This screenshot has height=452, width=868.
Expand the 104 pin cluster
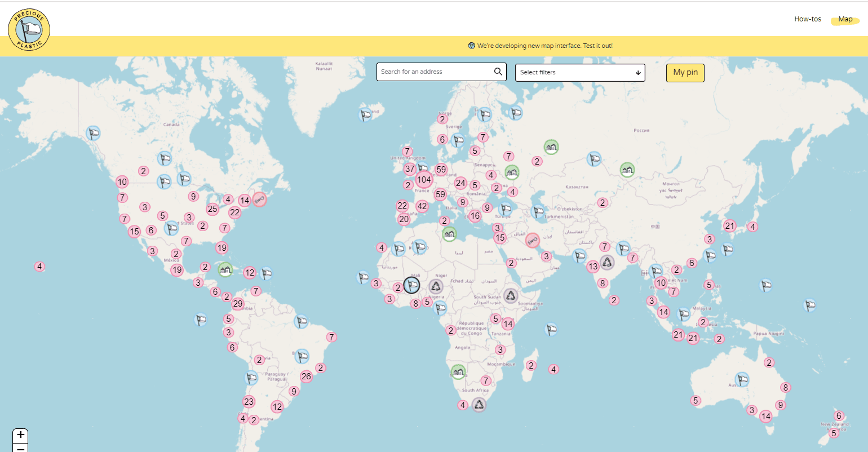(424, 180)
